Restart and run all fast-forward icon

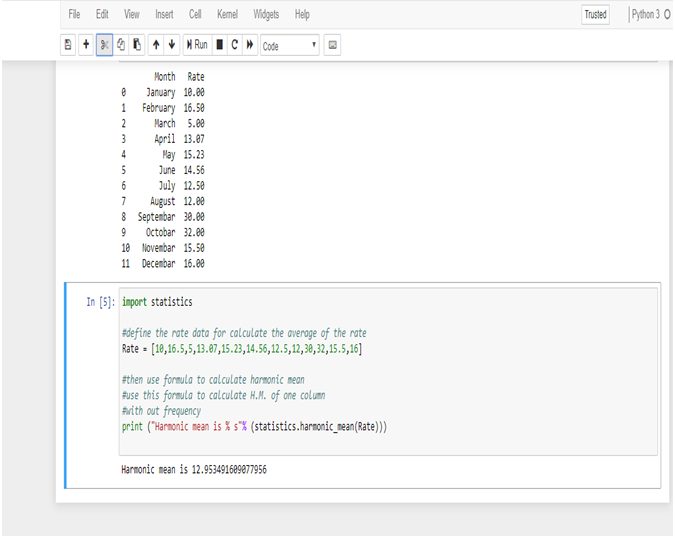[250, 45]
